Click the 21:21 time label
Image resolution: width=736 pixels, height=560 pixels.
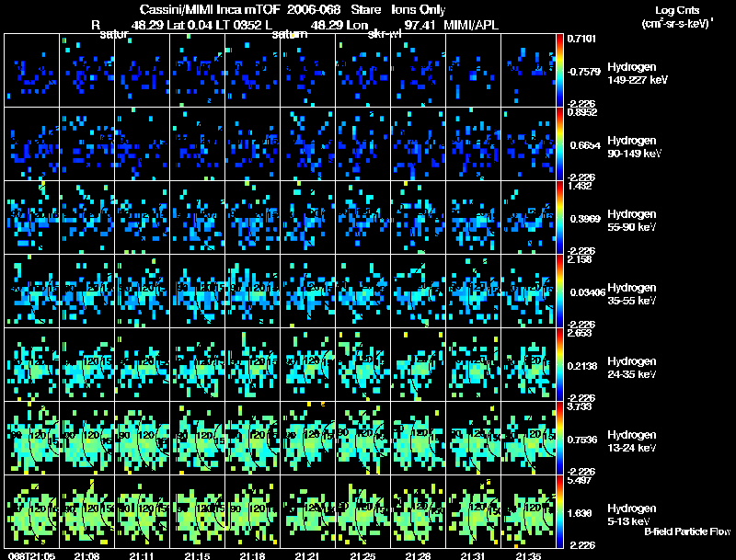[x=307, y=556]
